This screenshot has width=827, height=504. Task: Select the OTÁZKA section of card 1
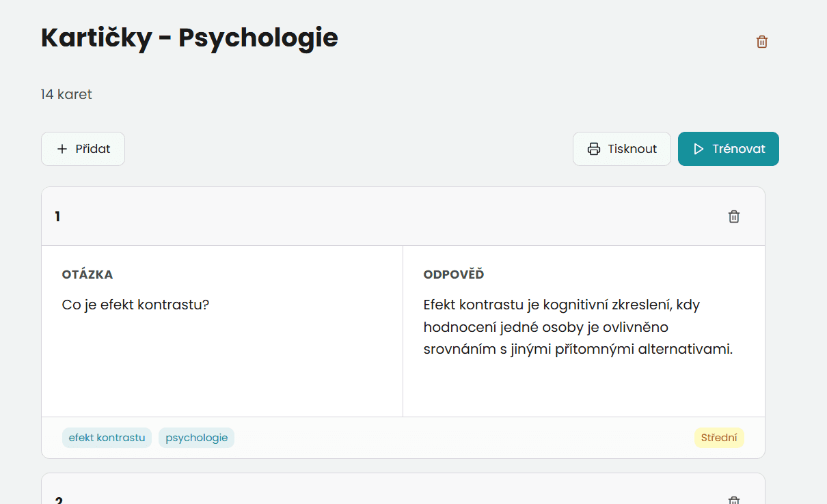tap(86, 274)
